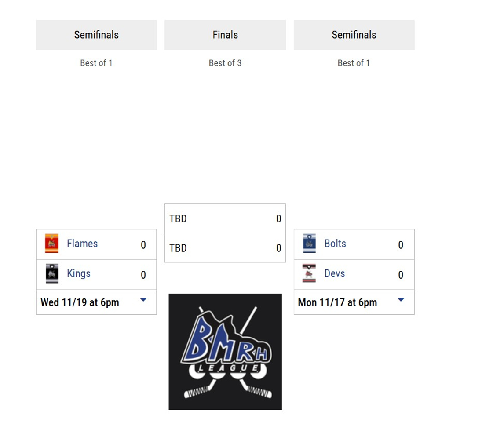Click the Kings score value

pos(143,275)
